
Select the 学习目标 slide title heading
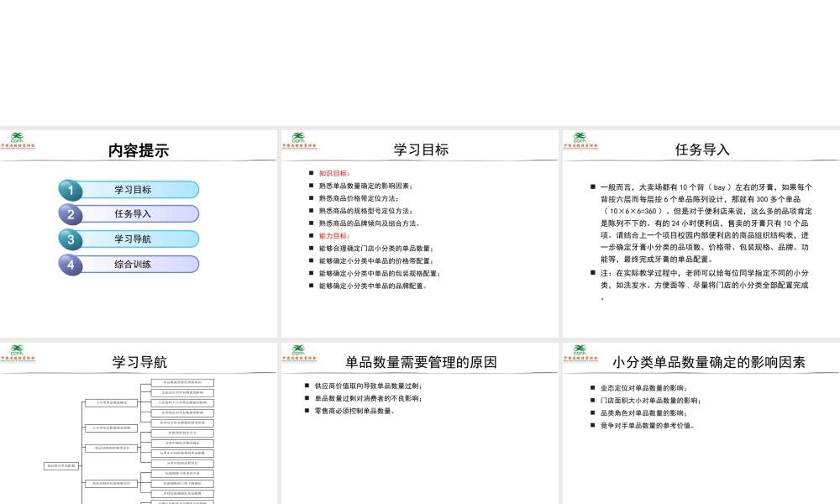click(x=422, y=150)
